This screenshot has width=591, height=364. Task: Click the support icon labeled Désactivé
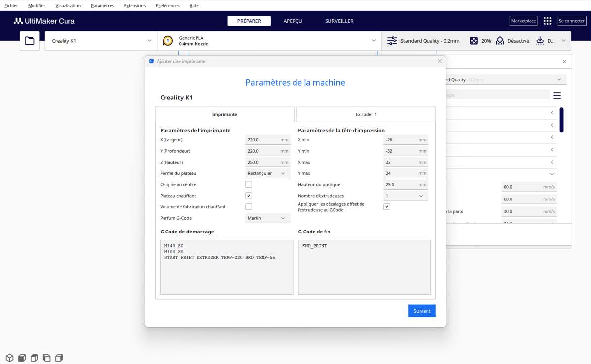(500, 41)
